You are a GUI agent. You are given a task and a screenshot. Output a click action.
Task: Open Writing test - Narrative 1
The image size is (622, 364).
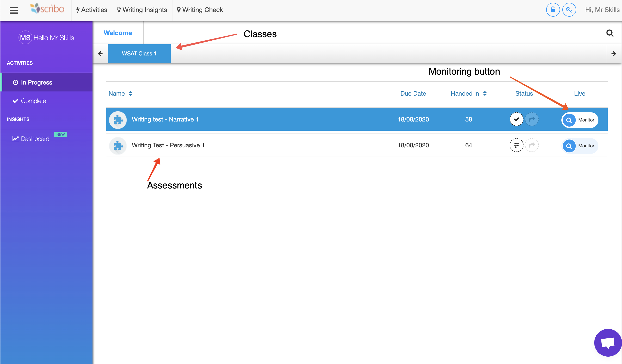[165, 119]
